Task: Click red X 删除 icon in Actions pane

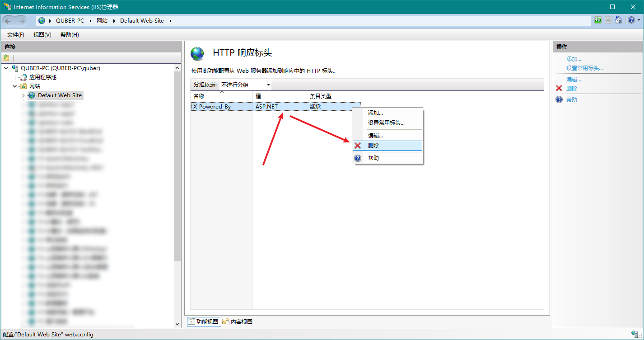Action: click(559, 89)
